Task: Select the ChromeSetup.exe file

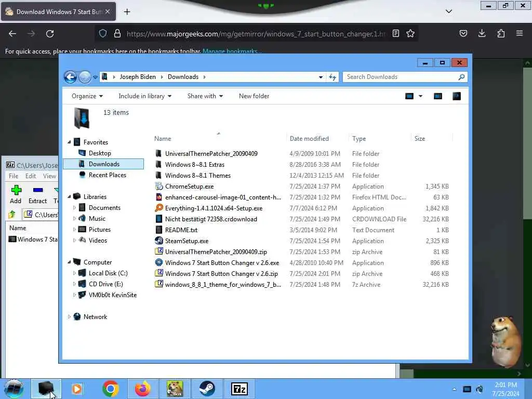Action: (x=189, y=187)
